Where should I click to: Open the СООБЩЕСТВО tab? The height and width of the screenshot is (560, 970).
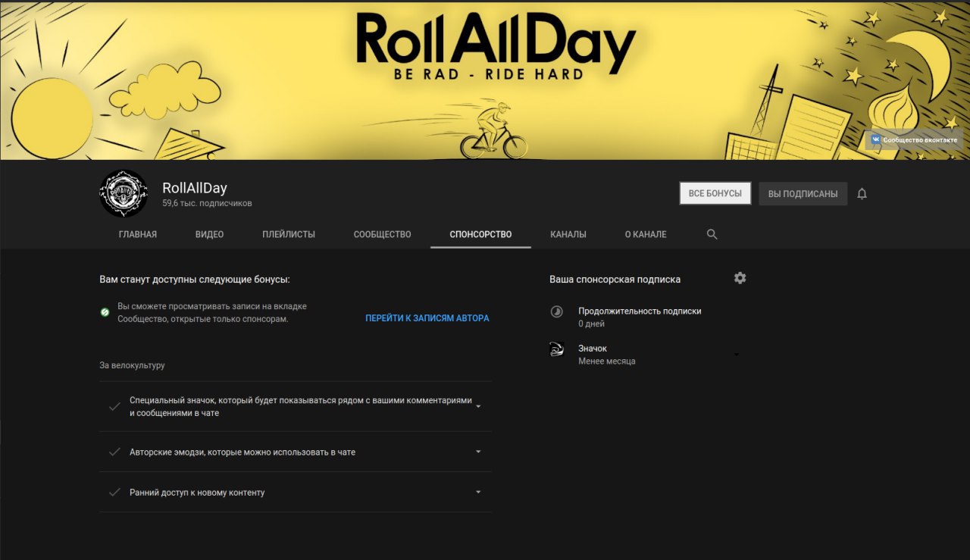[x=383, y=234]
